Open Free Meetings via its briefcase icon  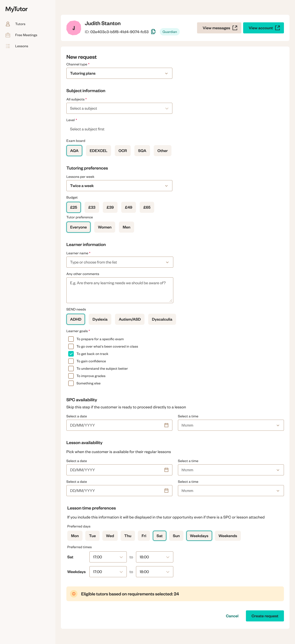8,35
